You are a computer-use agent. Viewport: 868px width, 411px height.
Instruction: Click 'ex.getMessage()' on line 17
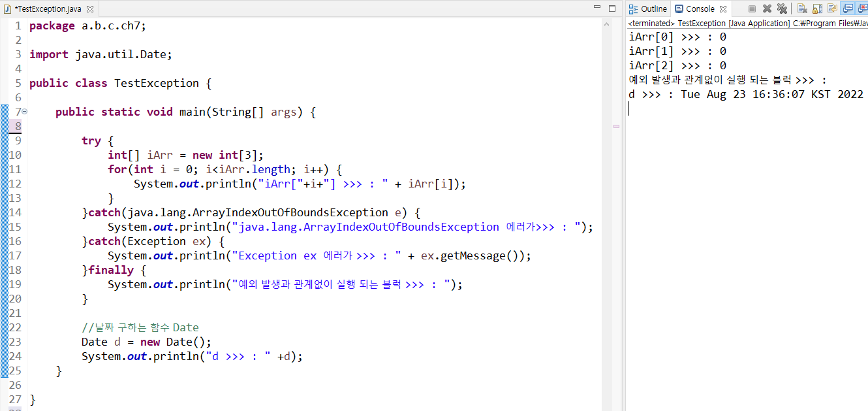[473, 255]
